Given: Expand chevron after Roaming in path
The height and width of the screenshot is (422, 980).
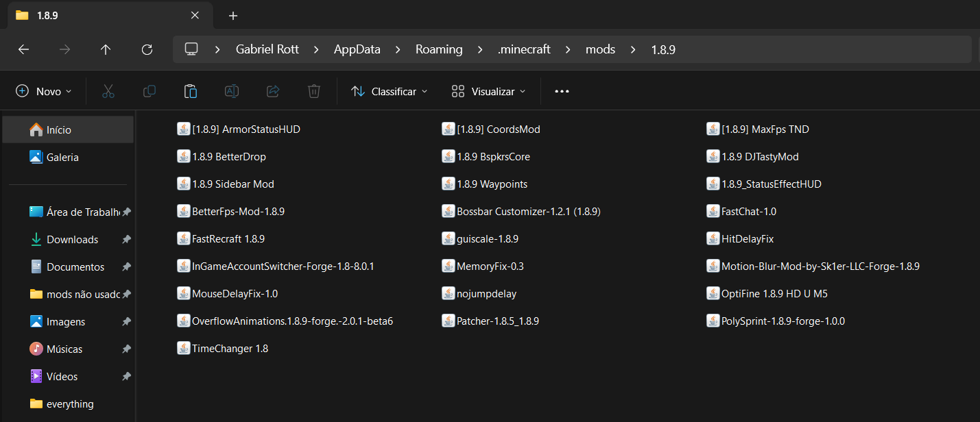Looking at the screenshot, I should (481, 49).
